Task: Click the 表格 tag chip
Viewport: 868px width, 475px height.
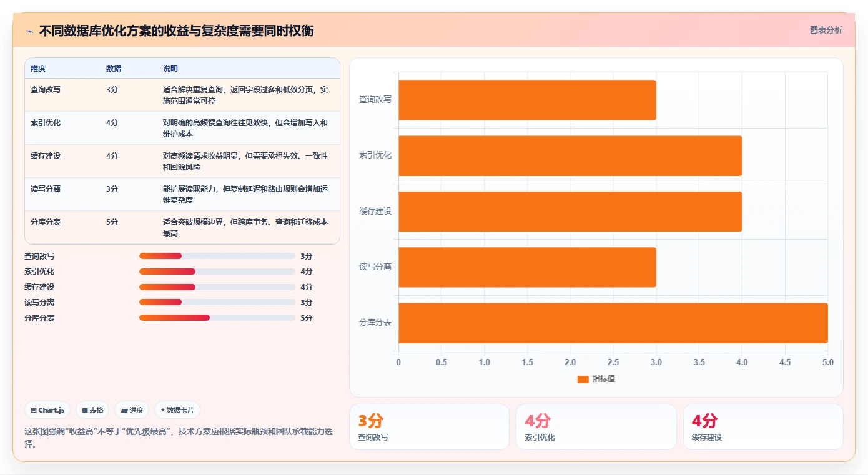Action: coord(92,410)
